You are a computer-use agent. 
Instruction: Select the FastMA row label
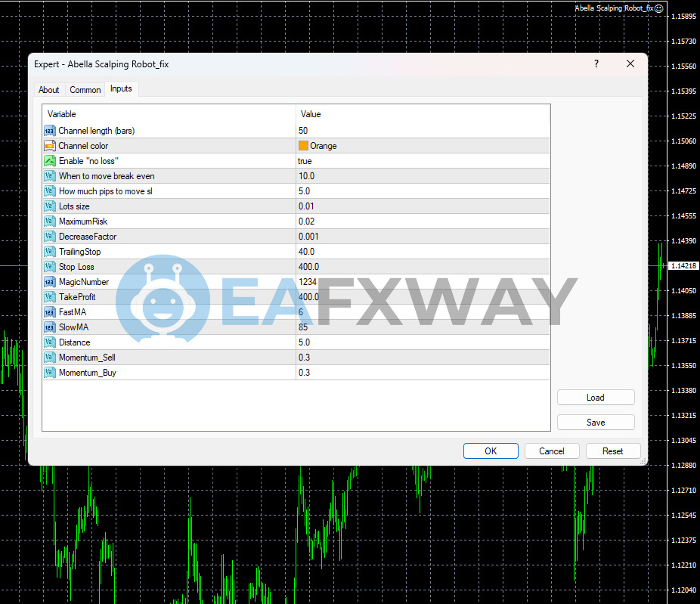point(73,312)
